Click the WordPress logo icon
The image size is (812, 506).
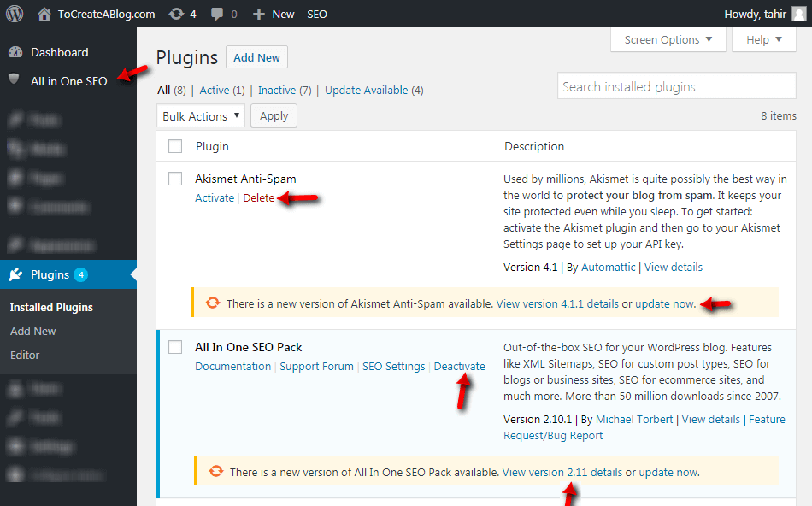(x=15, y=14)
